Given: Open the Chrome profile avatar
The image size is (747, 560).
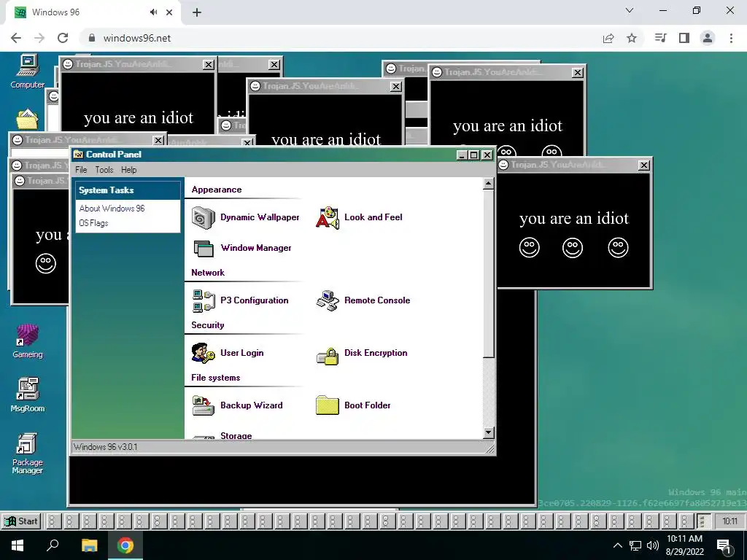Looking at the screenshot, I should [x=708, y=38].
